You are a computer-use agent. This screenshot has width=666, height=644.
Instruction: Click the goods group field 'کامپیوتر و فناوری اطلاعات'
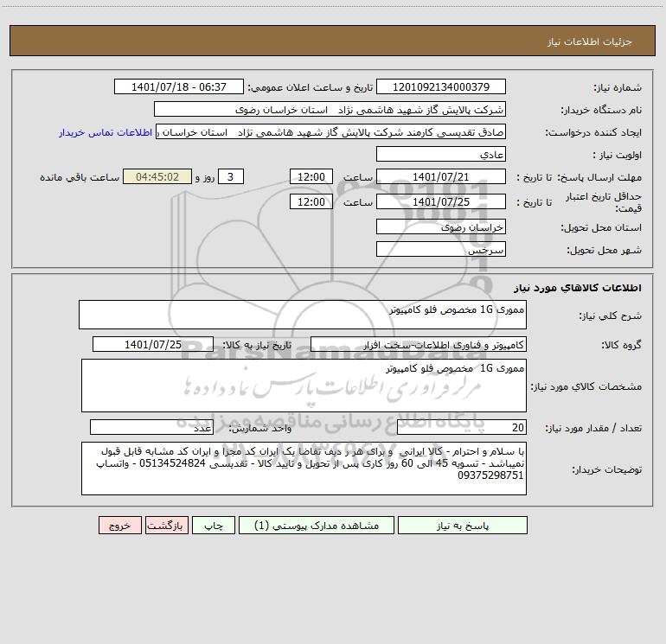pos(419,344)
